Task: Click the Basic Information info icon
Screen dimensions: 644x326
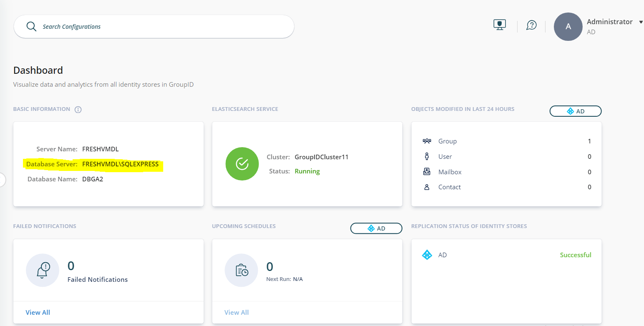Action: [x=78, y=110]
